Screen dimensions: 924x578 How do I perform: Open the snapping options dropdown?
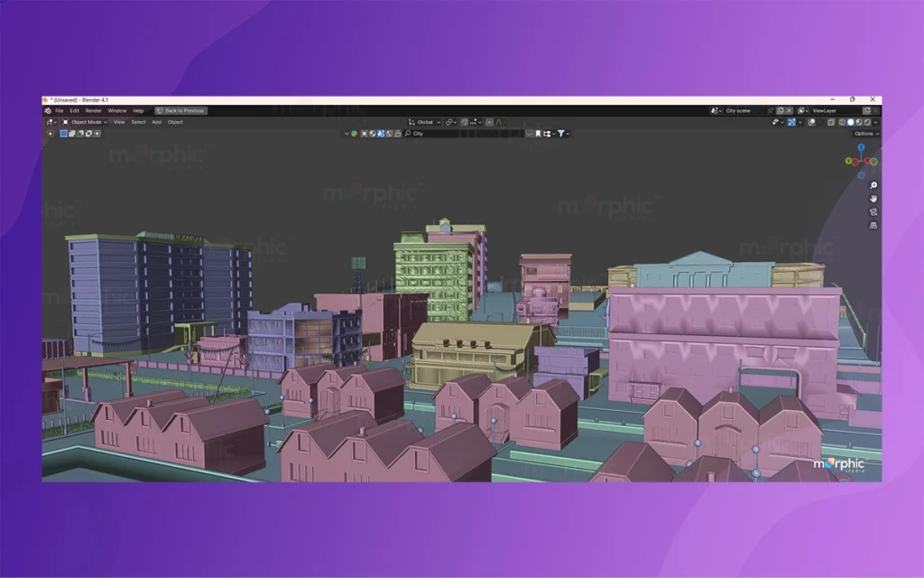click(x=476, y=122)
